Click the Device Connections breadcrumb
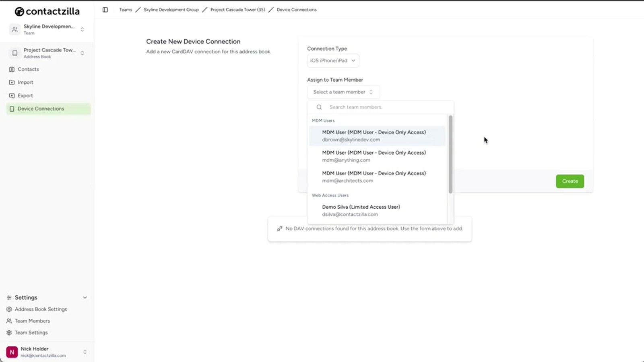 (297, 10)
